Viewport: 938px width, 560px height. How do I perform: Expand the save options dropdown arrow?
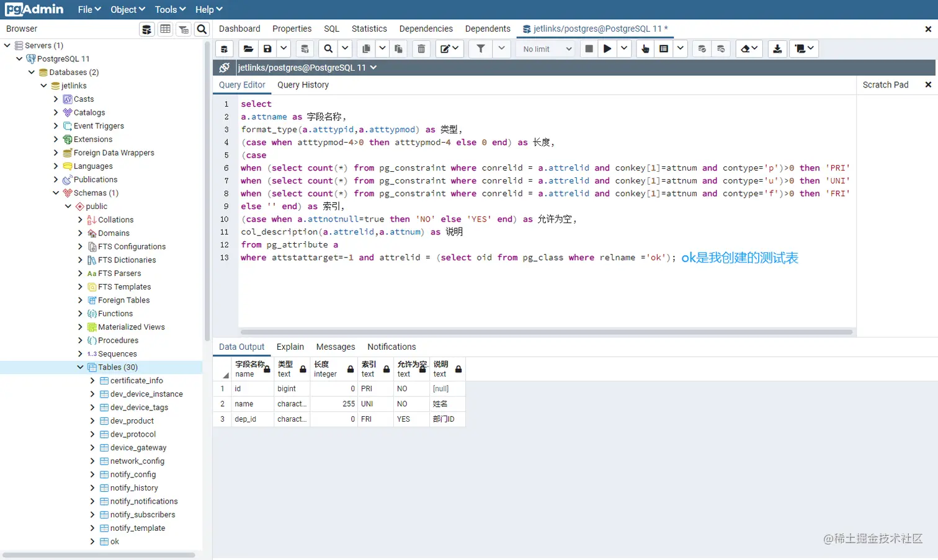click(x=284, y=48)
